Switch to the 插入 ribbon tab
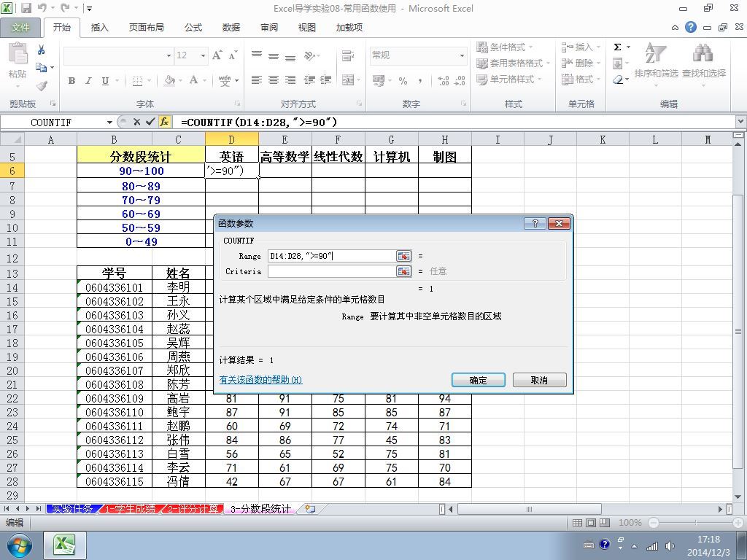Screen dimensions: 747x560 coord(99,28)
